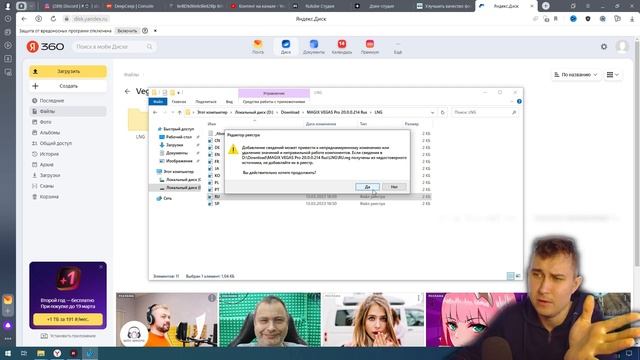Click the +1 ТБ offer button
Viewport: 640px width, 360px height.
(68, 319)
